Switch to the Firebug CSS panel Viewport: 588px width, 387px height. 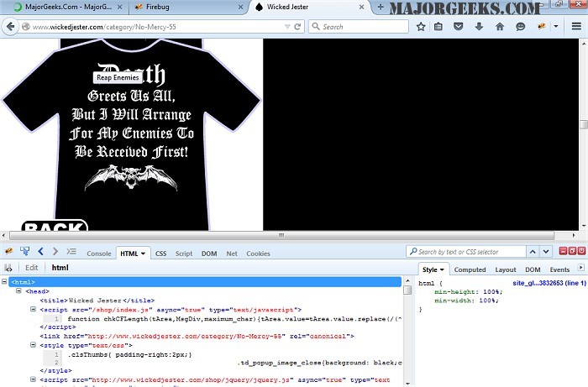click(x=160, y=254)
